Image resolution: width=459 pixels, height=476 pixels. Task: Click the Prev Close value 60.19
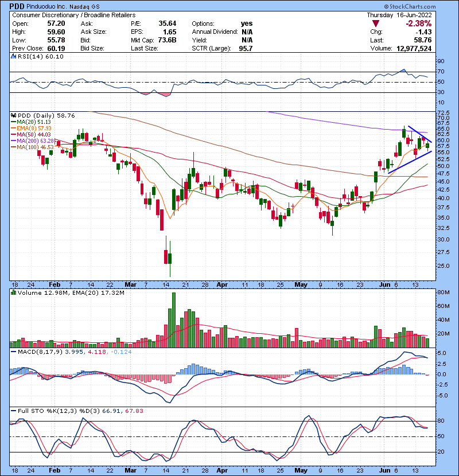[x=56, y=48]
